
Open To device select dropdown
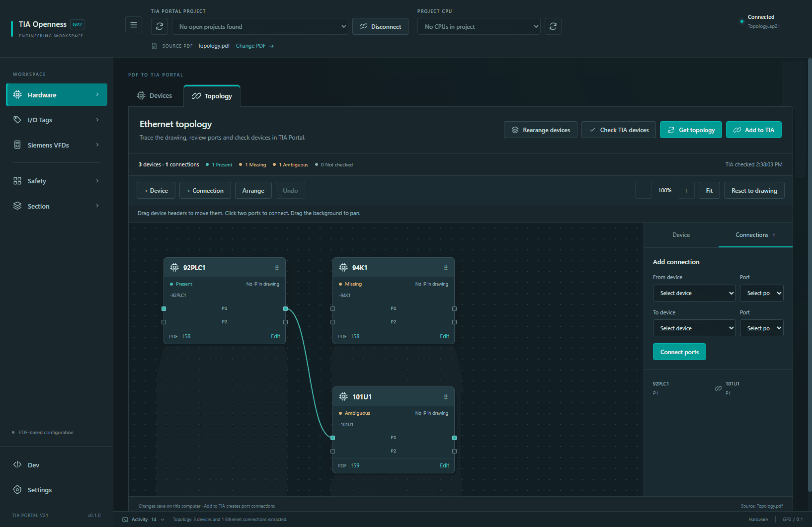[x=694, y=328]
